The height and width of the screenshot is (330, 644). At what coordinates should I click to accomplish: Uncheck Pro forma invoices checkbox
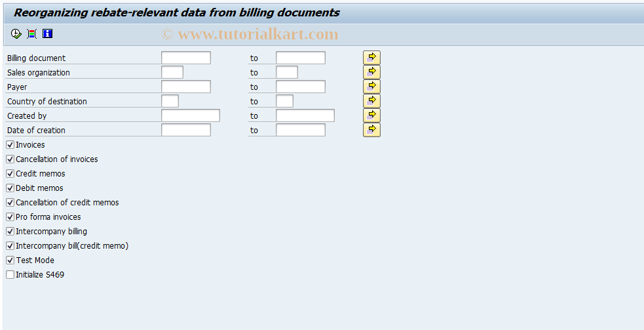tap(10, 217)
